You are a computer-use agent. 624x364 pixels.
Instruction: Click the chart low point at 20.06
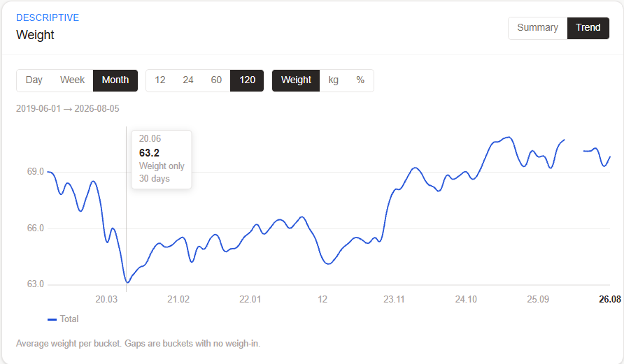[x=127, y=282]
